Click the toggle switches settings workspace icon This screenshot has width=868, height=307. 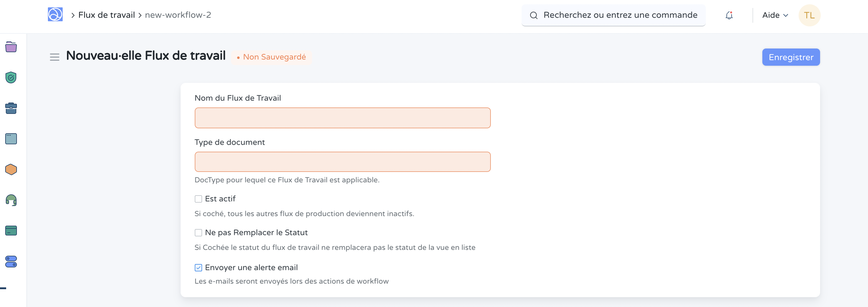click(11, 261)
